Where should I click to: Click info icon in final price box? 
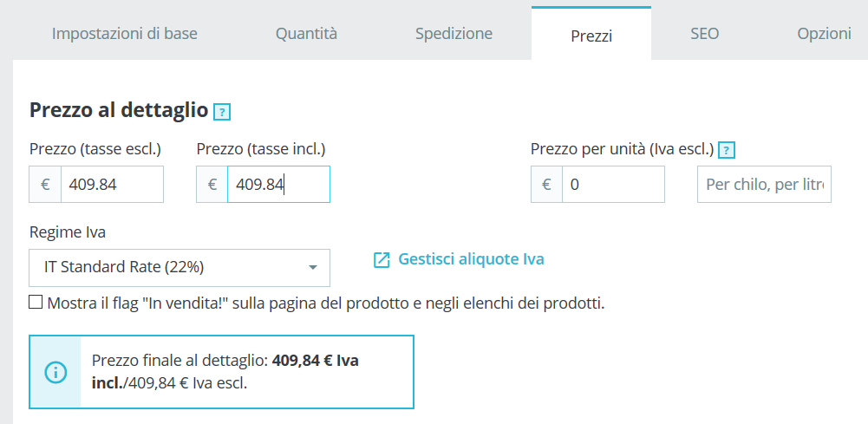click(x=55, y=372)
